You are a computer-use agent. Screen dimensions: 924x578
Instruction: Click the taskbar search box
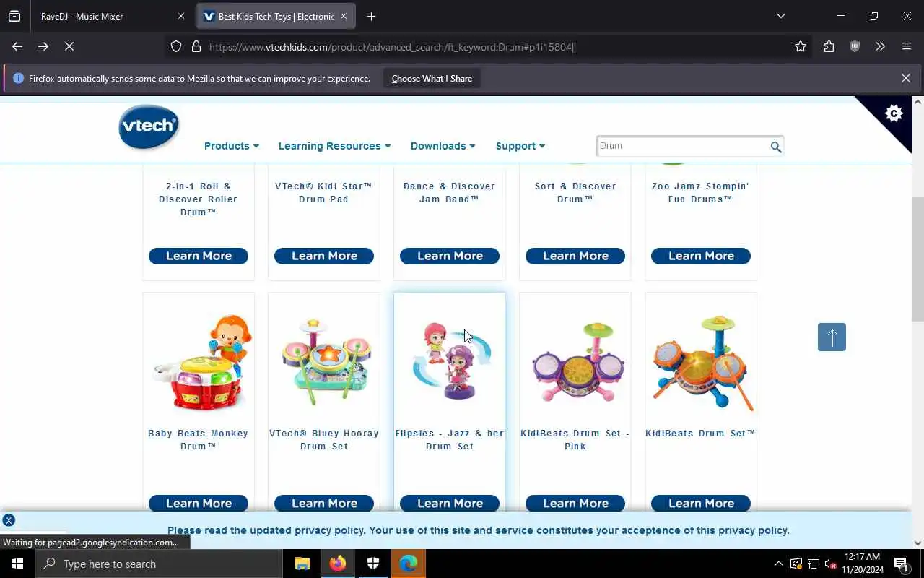159,564
